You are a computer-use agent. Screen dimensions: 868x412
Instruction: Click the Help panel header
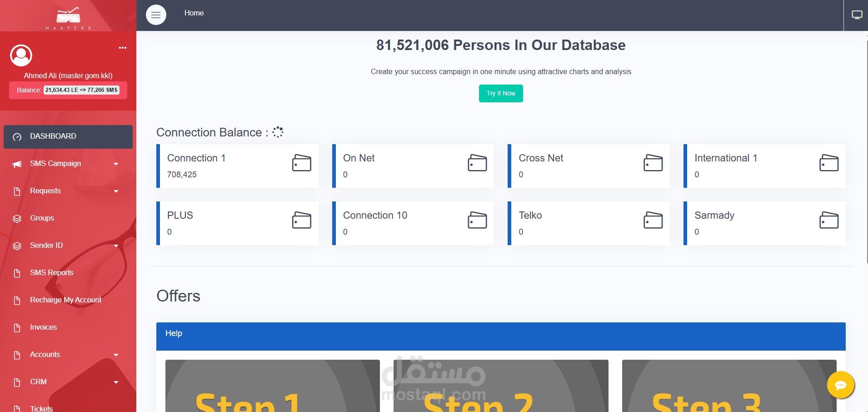(x=501, y=337)
